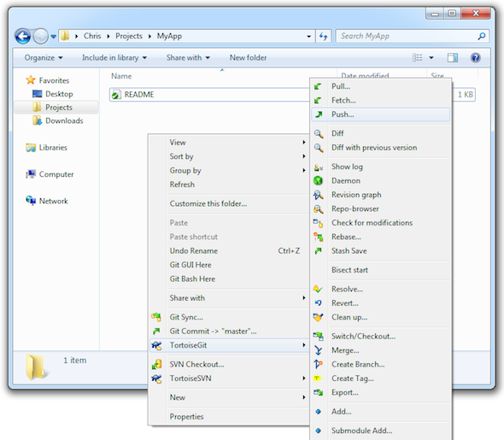Click the SVN Checkout icon
Image resolution: width=504 pixels, height=440 pixels.
(156, 364)
